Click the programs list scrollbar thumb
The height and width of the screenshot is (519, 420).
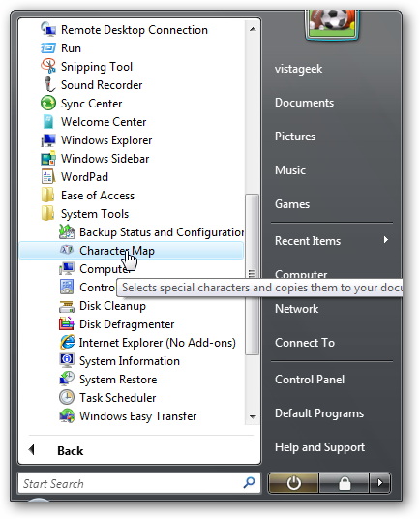pos(252,274)
